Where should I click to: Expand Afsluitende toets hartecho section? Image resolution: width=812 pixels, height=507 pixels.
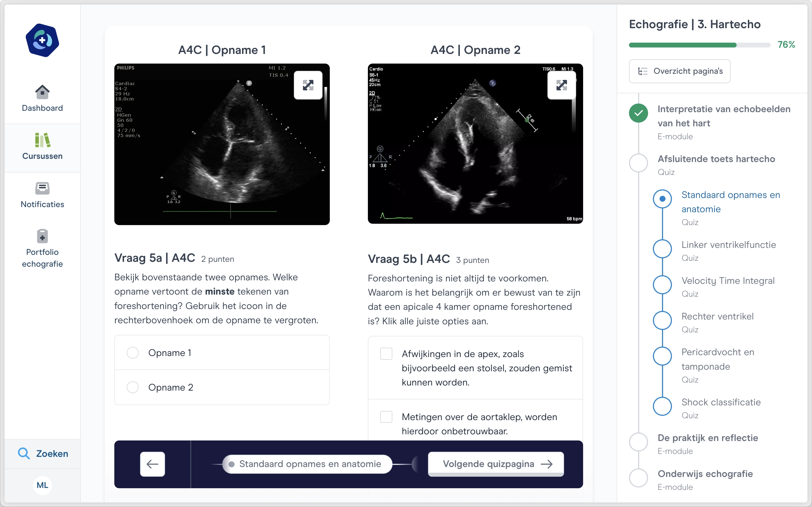716,159
